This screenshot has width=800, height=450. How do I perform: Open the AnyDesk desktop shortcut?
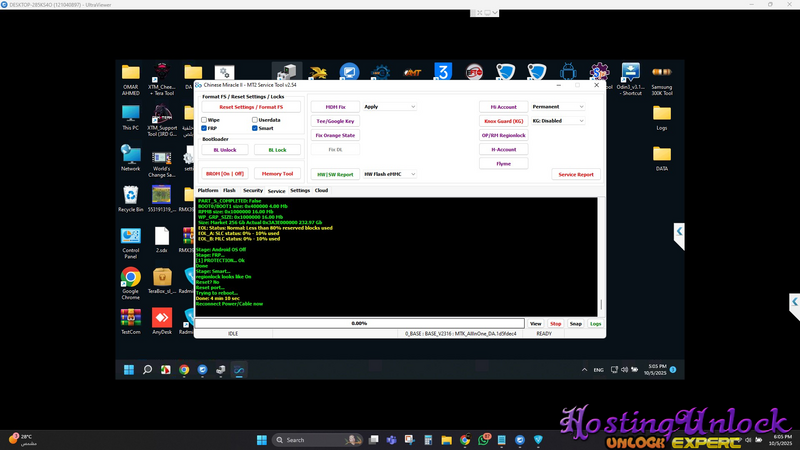click(161, 320)
